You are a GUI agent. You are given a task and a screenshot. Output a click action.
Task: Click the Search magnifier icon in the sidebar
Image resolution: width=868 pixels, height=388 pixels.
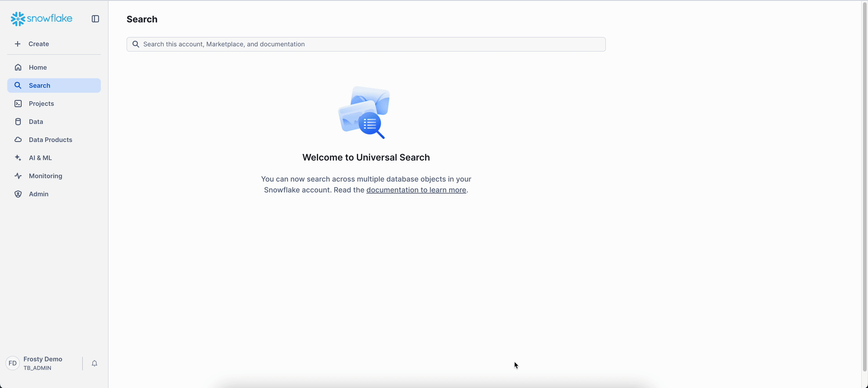pos(18,85)
